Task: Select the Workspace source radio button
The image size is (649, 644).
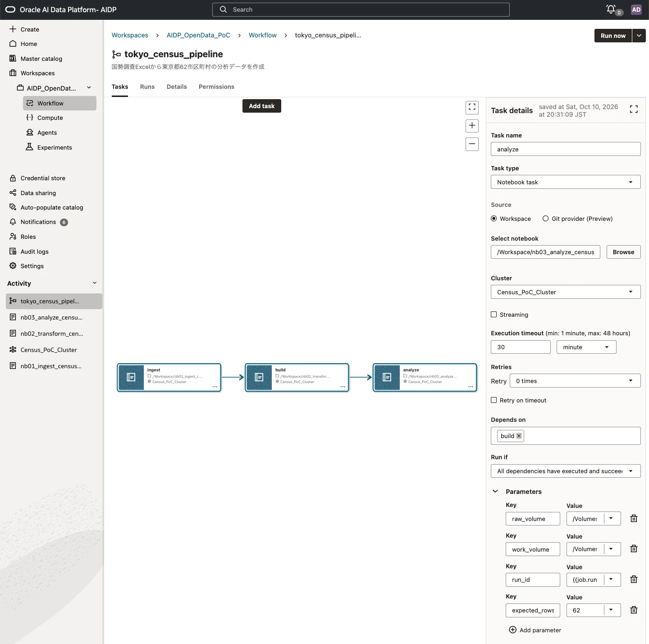Action: (x=494, y=219)
